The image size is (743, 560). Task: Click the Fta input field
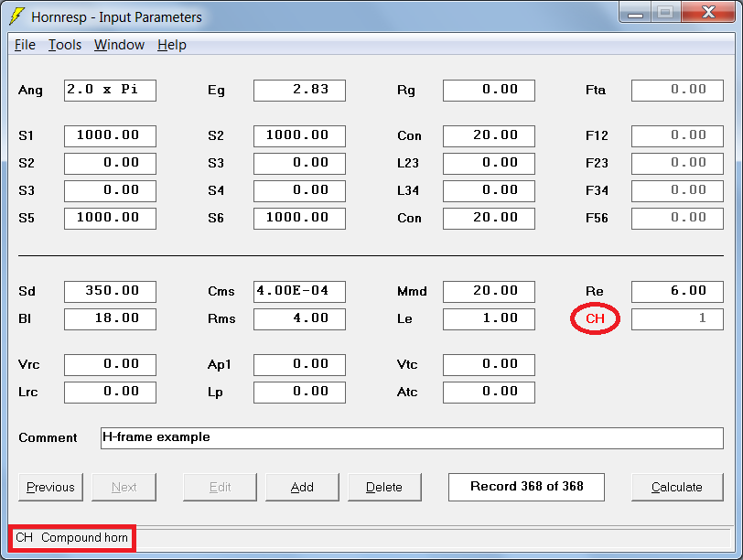click(x=678, y=91)
